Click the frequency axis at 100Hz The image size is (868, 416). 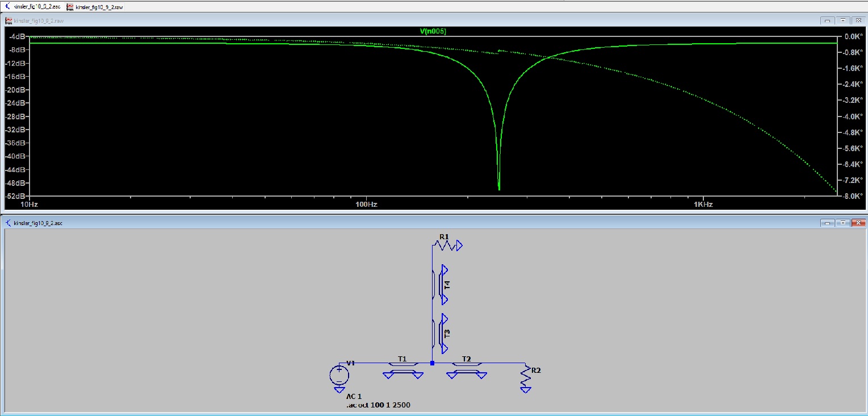pos(366,204)
